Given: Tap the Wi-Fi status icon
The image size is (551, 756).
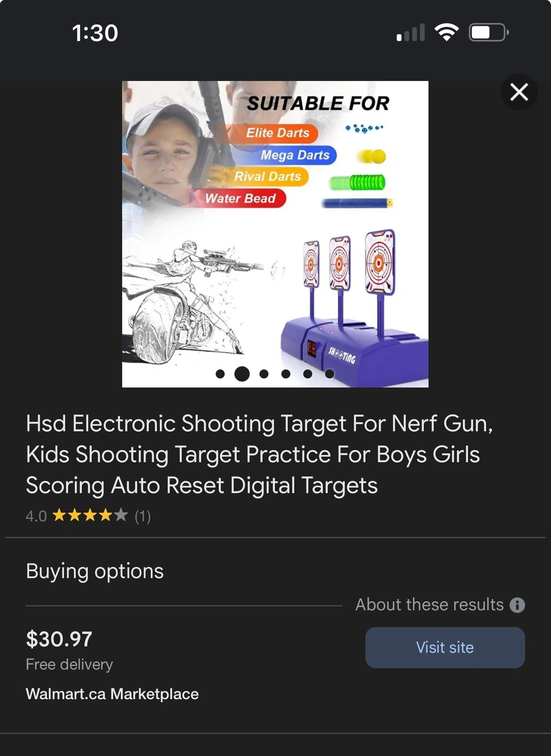Looking at the screenshot, I should (x=447, y=33).
